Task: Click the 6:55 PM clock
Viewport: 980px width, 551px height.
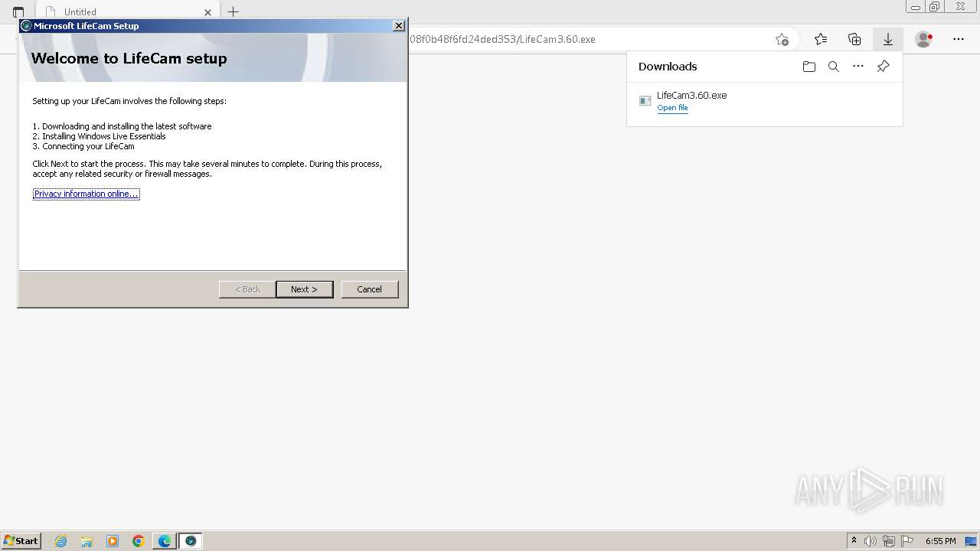Action: tap(940, 541)
